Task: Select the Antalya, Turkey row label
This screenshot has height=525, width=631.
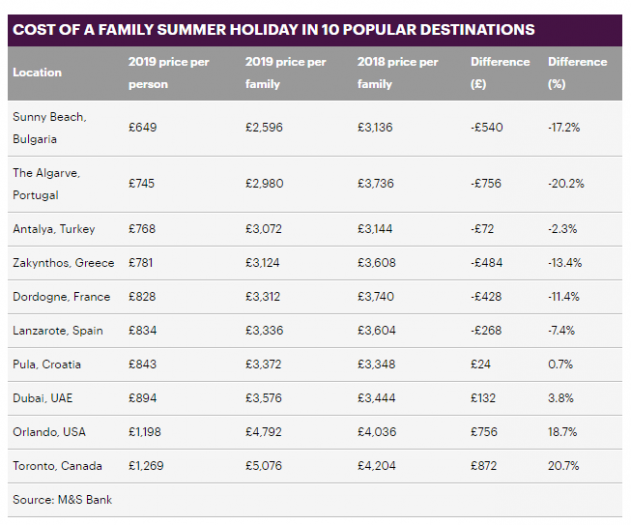Action: pyautogui.click(x=54, y=229)
